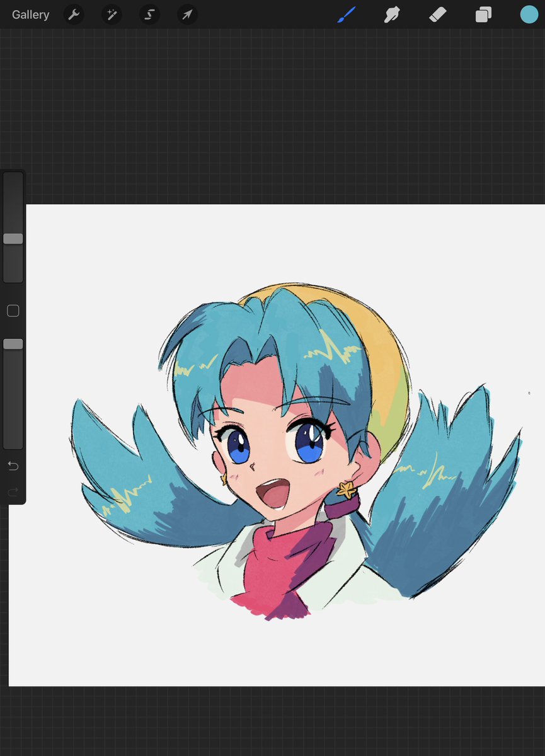Activate the Transform arrow tool
545x756 pixels.
(x=187, y=14)
